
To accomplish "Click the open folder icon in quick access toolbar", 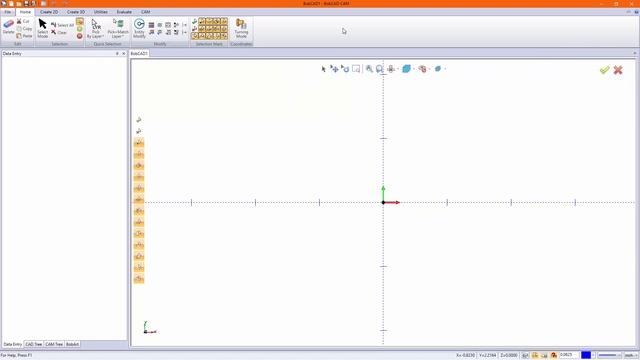I will tap(19, 3).
